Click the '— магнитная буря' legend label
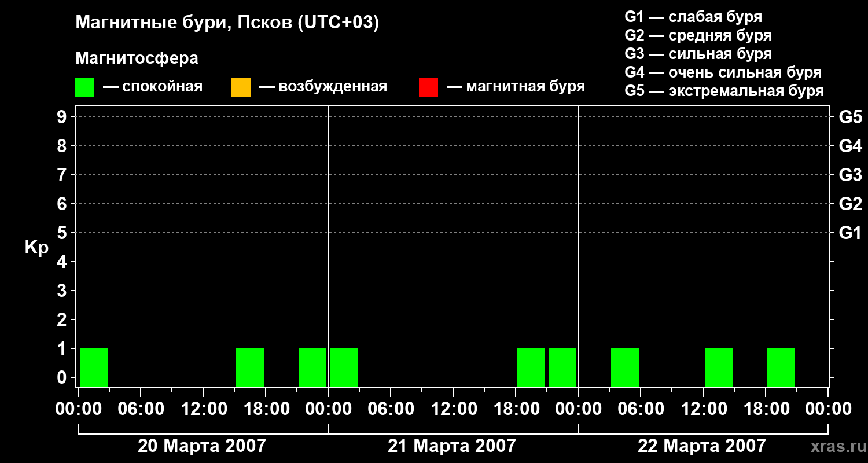Screen dimensions: 868x463 tap(516, 87)
